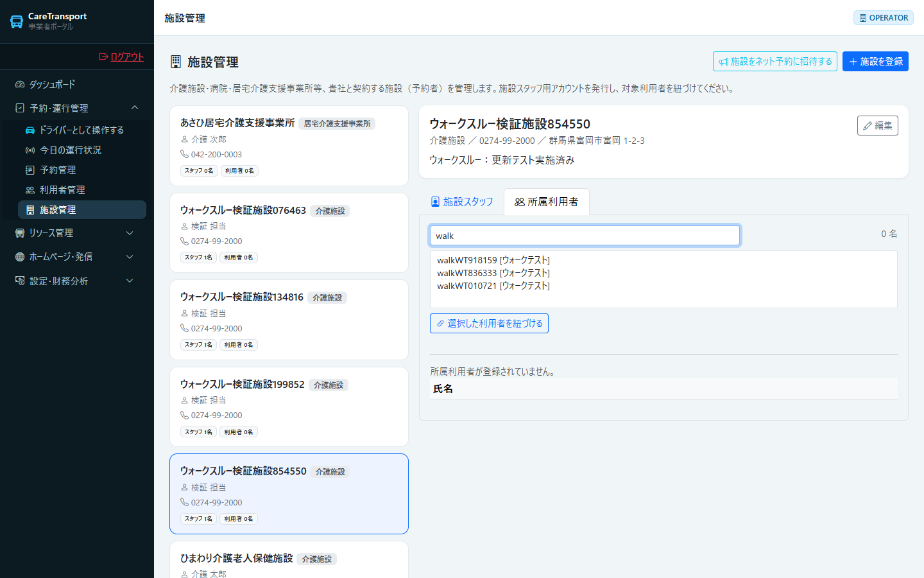
Task: Click the 編集 edit button
Action: (877, 126)
